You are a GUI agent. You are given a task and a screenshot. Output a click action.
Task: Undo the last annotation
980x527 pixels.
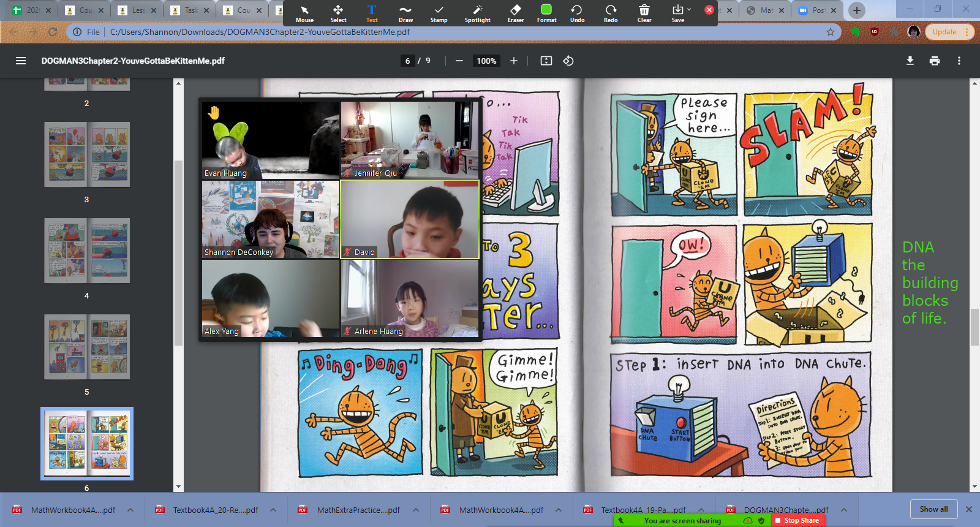click(x=577, y=13)
